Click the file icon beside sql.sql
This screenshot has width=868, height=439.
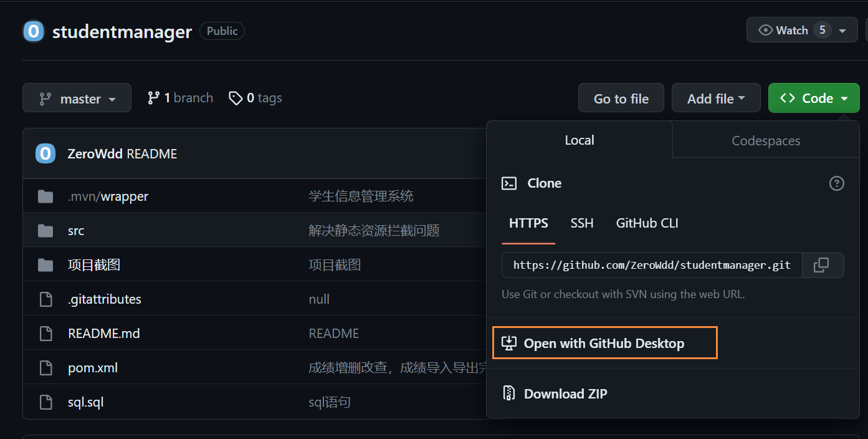click(x=46, y=402)
